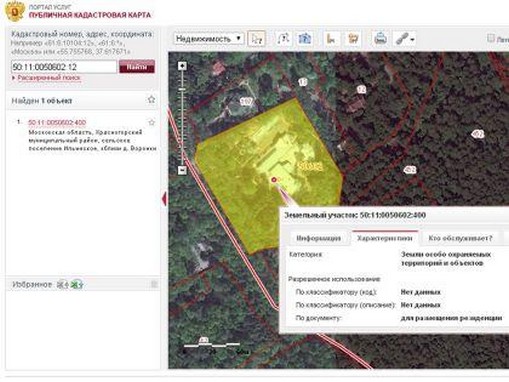Zoom out with map minus button

click(182, 170)
